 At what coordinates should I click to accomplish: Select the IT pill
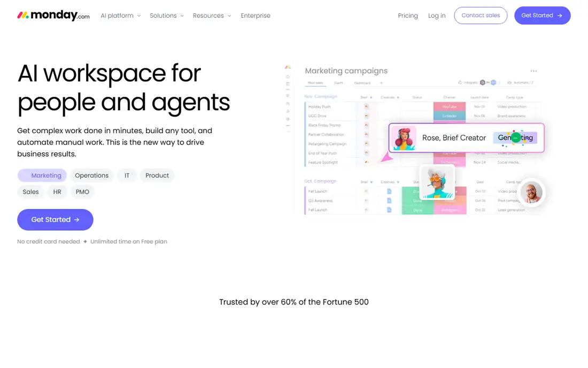click(127, 175)
